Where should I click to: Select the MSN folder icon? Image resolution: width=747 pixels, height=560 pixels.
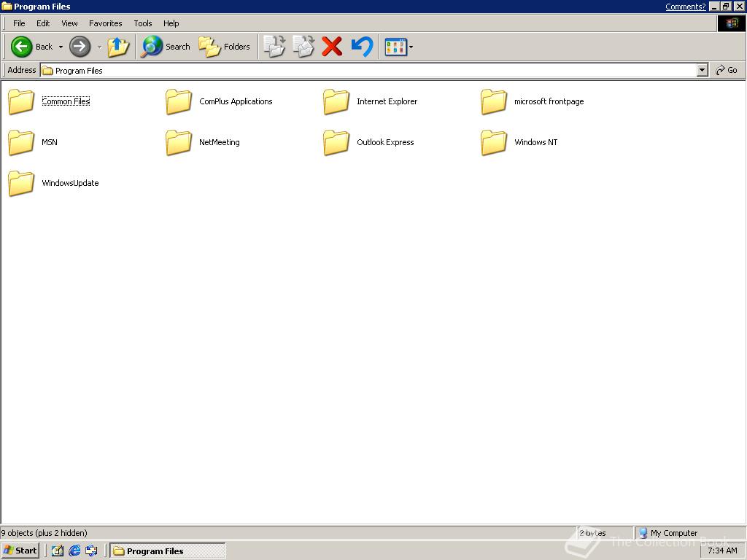21,142
